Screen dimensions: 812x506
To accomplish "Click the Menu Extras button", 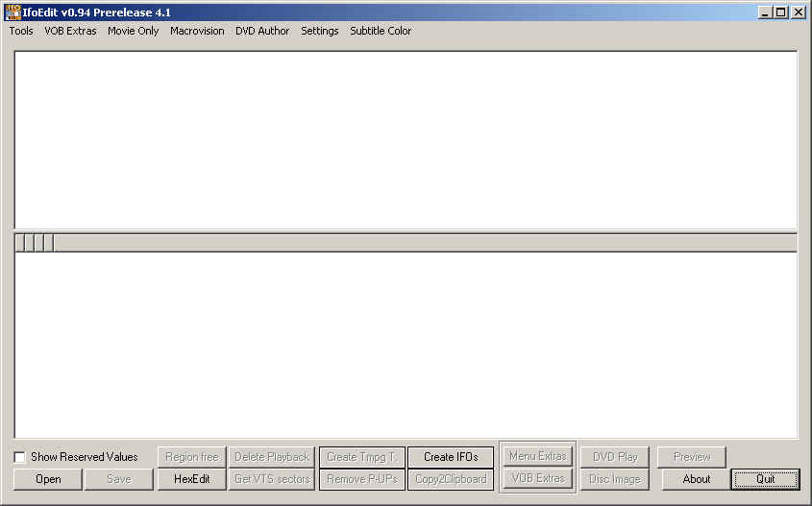I will (x=537, y=456).
